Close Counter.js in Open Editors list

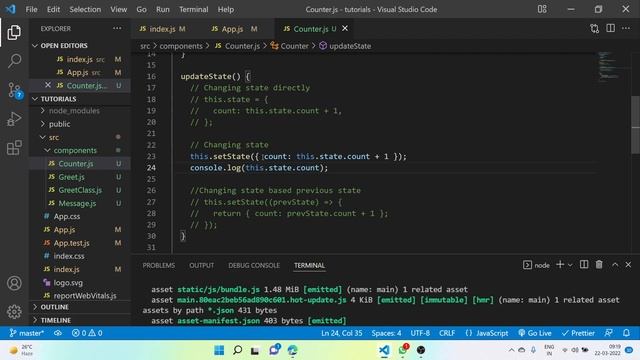point(48,85)
